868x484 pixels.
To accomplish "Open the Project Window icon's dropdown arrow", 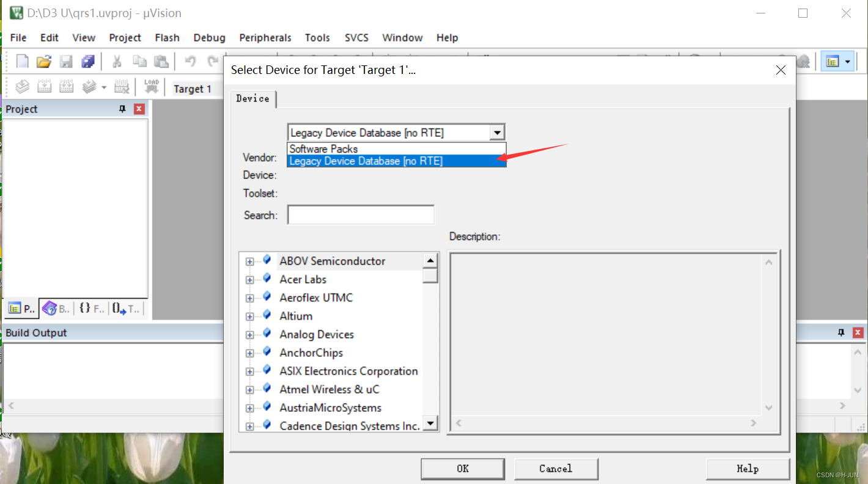I will point(847,61).
